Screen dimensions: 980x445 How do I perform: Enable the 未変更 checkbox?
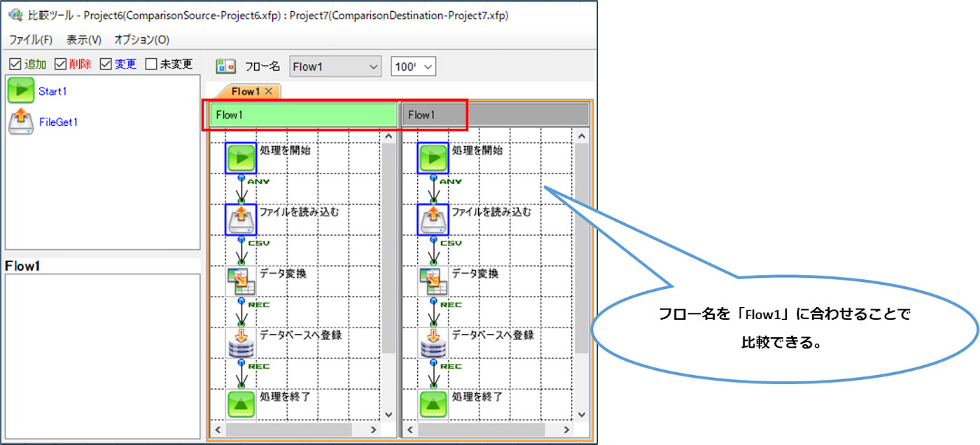151,64
